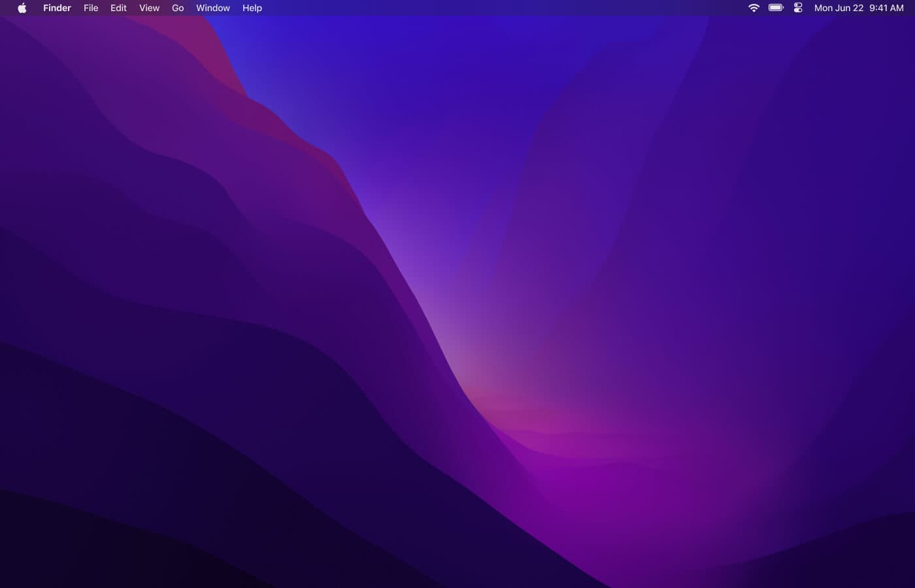915x588 pixels.
Task: Show battery status from menu bar
Action: tap(776, 8)
